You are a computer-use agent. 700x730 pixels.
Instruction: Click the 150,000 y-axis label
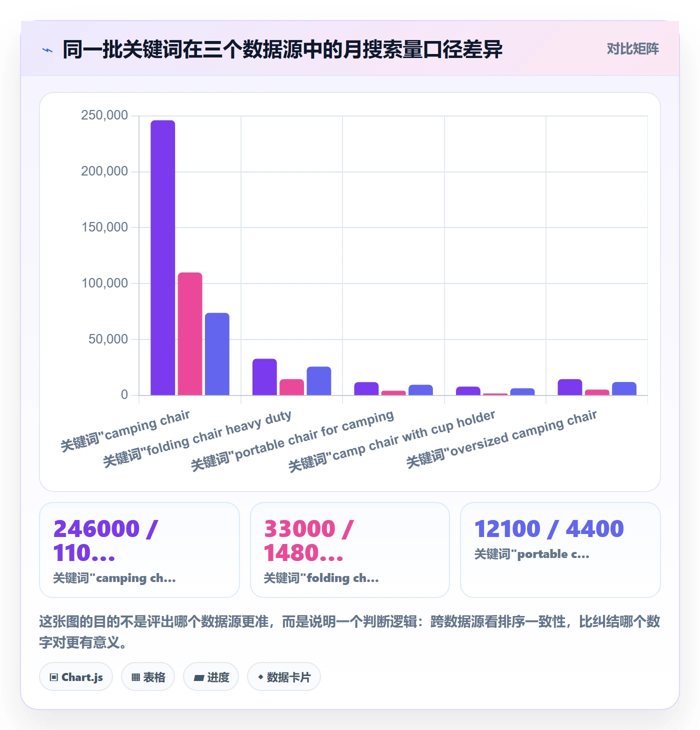[104, 227]
